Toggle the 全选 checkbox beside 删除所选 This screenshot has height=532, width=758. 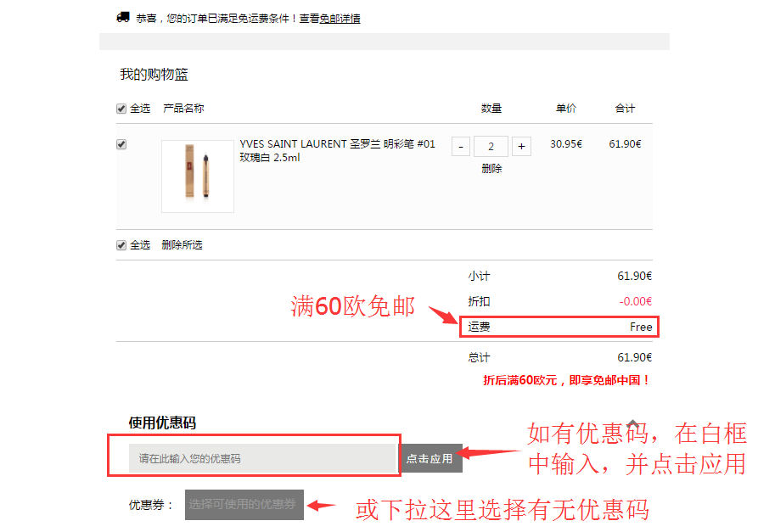pyautogui.click(x=121, y=245)
